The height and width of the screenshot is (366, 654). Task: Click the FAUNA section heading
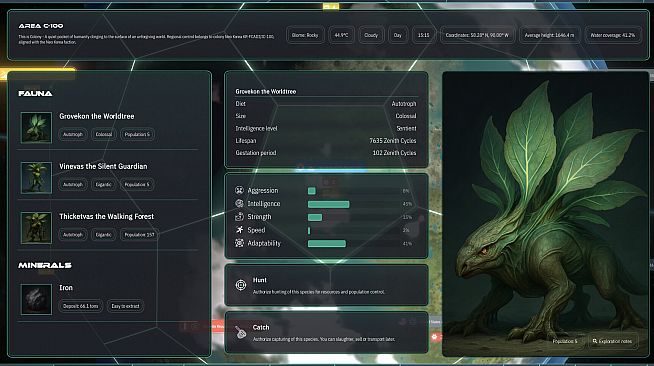click(35, 93)
